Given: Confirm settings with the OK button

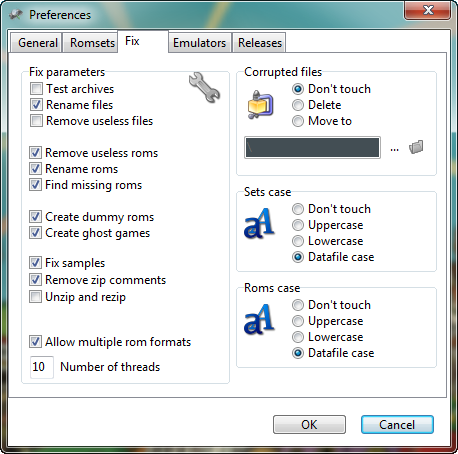Looking at the screenshot, I should pyautogui.click(x=309, y=424).
